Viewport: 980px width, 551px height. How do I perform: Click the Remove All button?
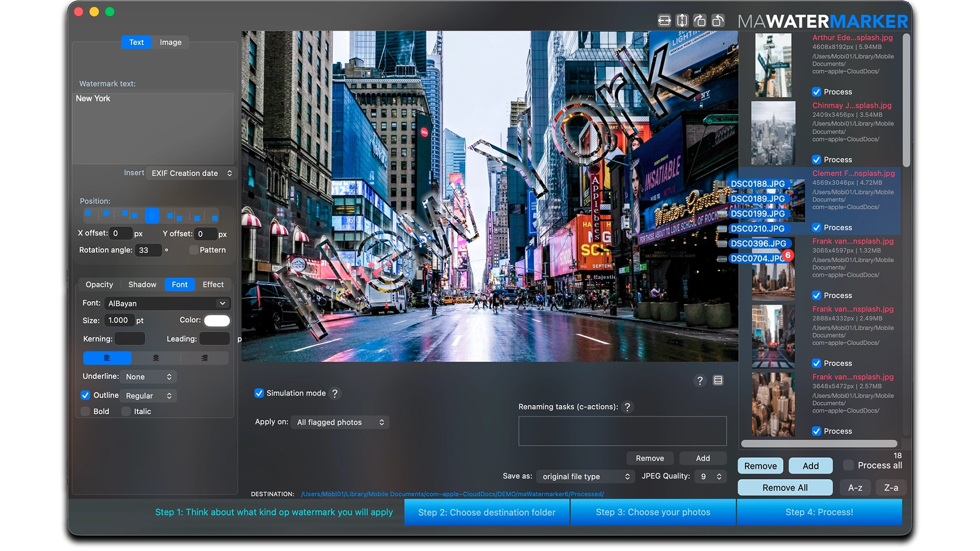(785, 488)
